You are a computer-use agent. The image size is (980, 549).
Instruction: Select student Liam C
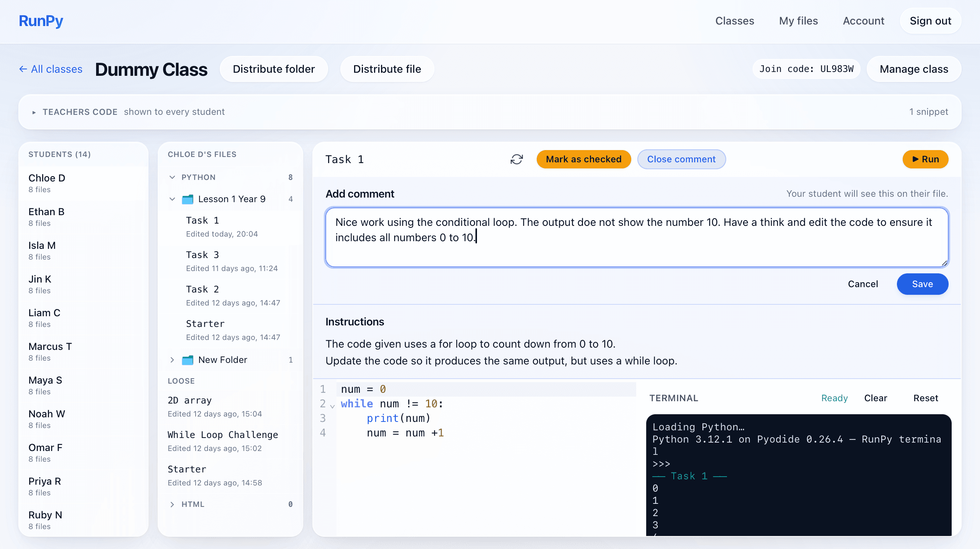coord(83,318)
